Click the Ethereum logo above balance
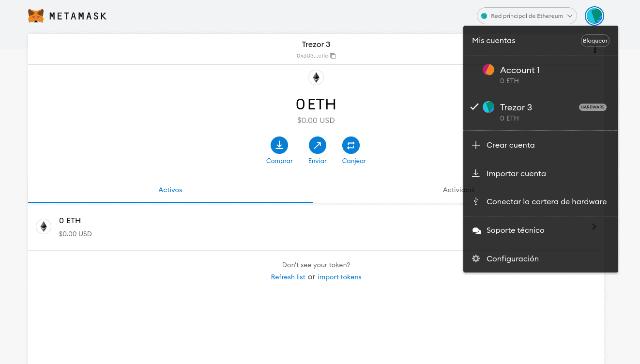The height and width of the screenshot is (364, 640). (316, 77)
